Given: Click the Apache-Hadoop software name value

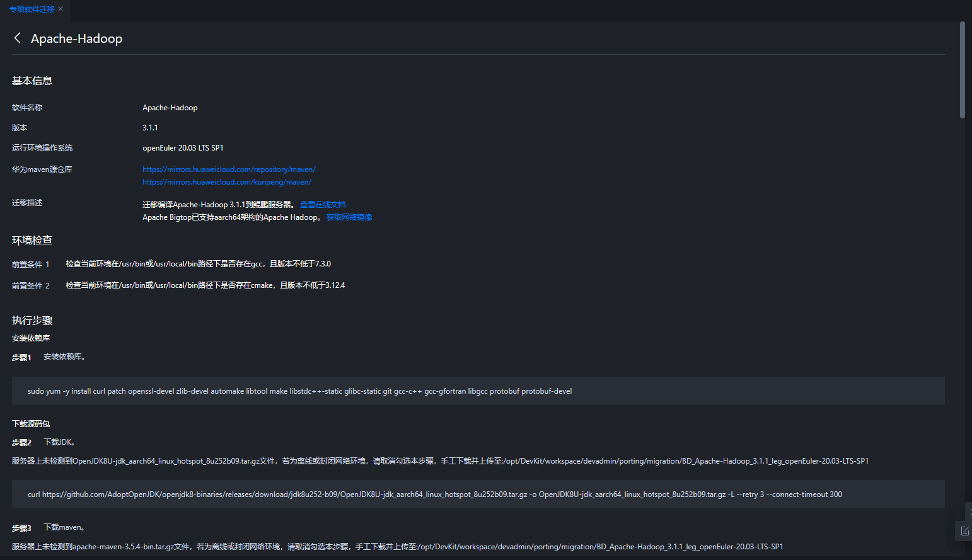Looking at the screenshot, I should click(x=170, y=108).
